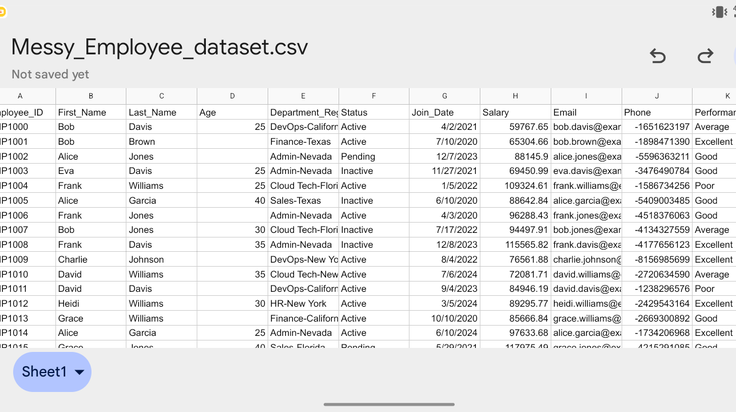
Task: Select the Johnson last name cell
Action: (x=161, y=259)
